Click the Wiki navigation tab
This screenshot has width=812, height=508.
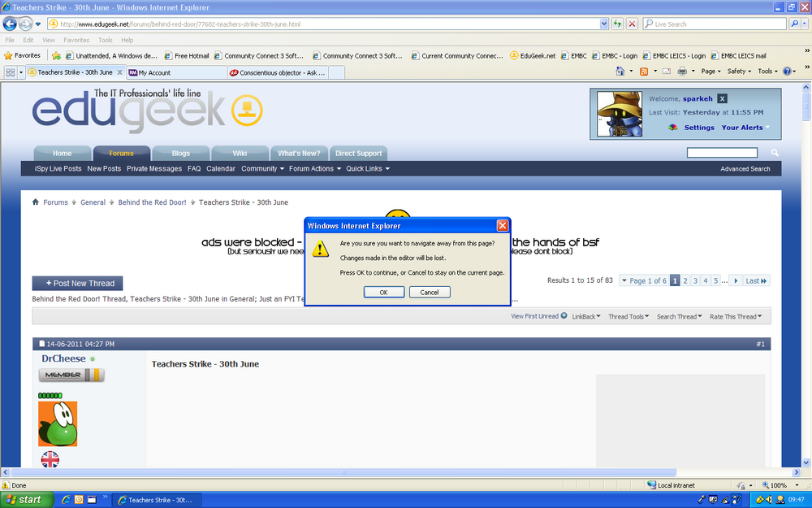click(x=240, y=154)
